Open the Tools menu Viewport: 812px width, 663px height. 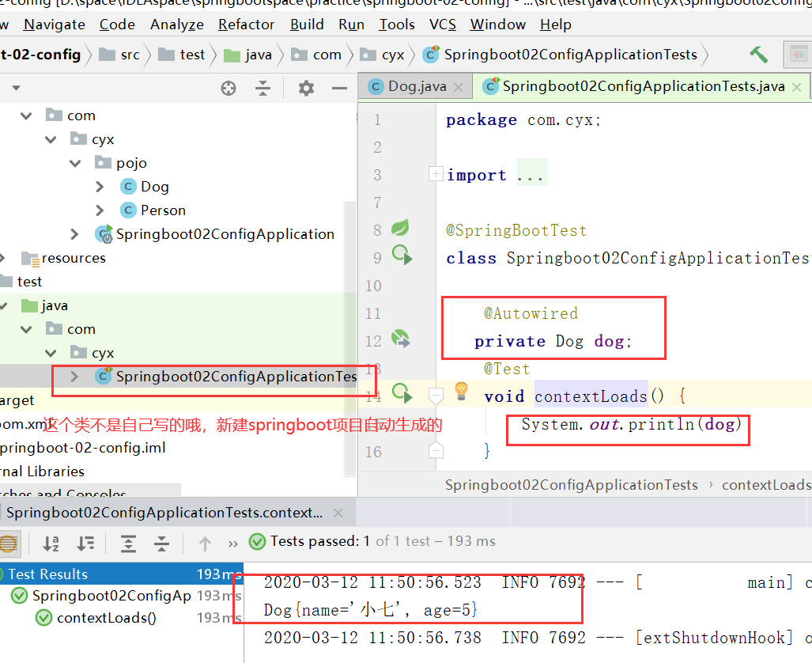(397, 25)
